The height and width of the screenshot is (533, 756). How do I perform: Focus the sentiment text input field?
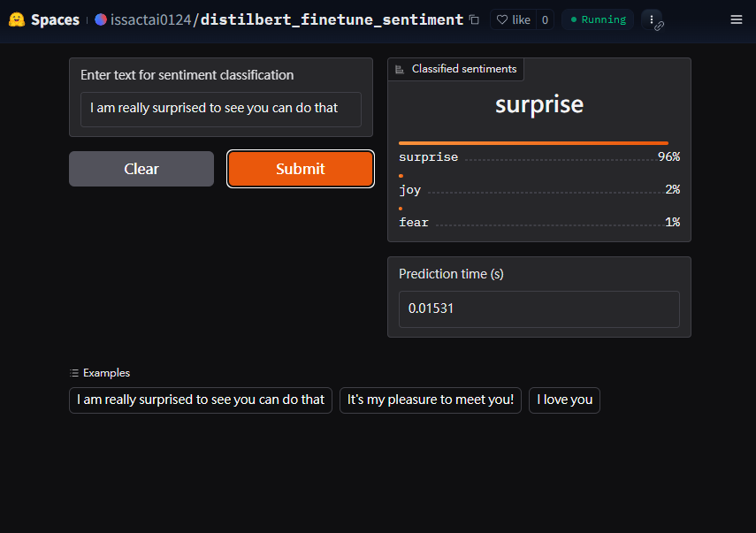click(221, 110)
